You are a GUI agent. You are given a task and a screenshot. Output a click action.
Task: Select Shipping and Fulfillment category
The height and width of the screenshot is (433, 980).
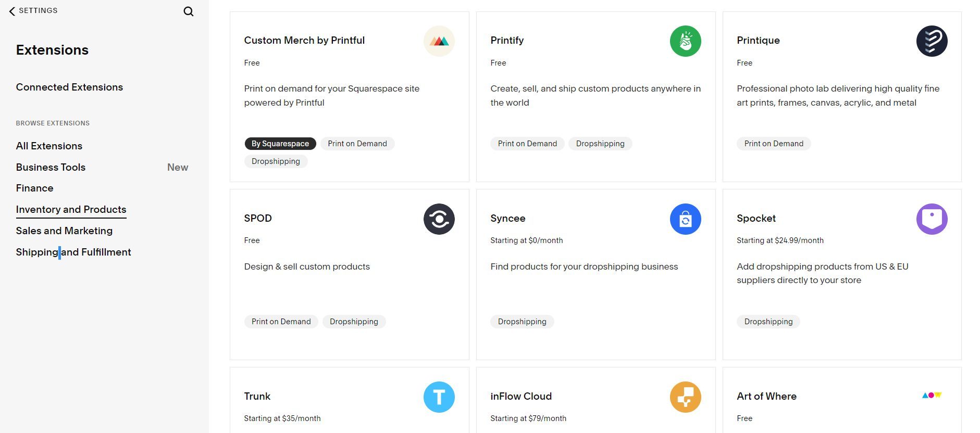tap(73, 252)
